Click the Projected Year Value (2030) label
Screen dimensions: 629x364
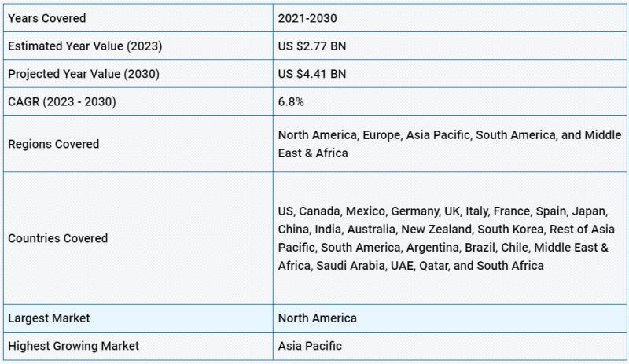[x=84, y=74]
